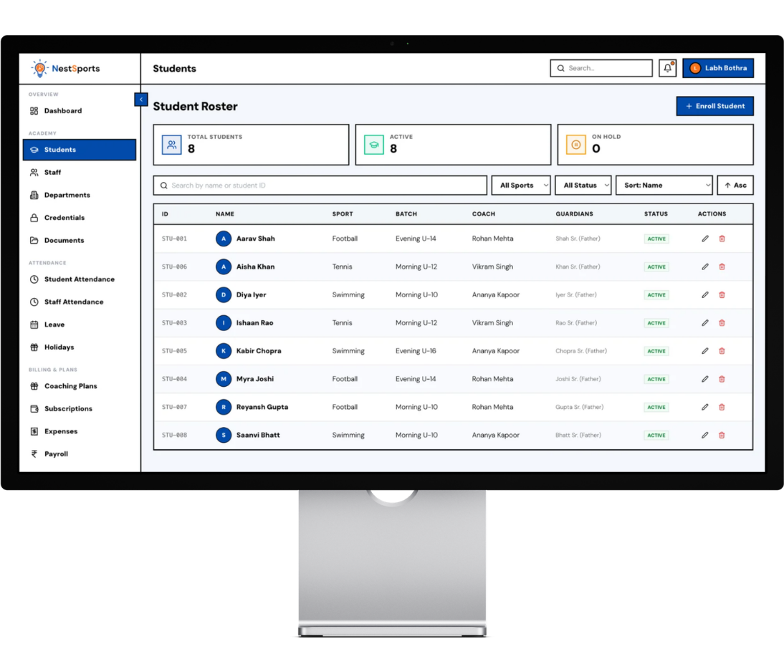Click Ishaan Rao's coach Vikram Singh
Screen dimensions: 784x672
click(x=492, y=323)
